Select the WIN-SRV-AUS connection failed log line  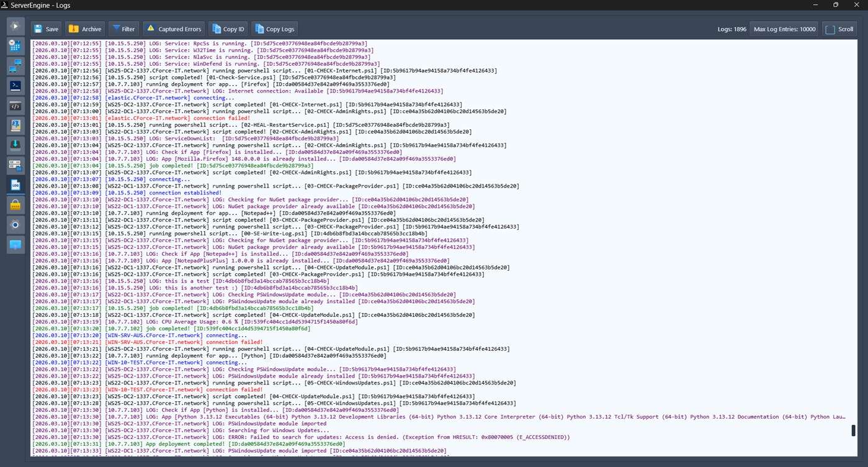tap(147, 342)
